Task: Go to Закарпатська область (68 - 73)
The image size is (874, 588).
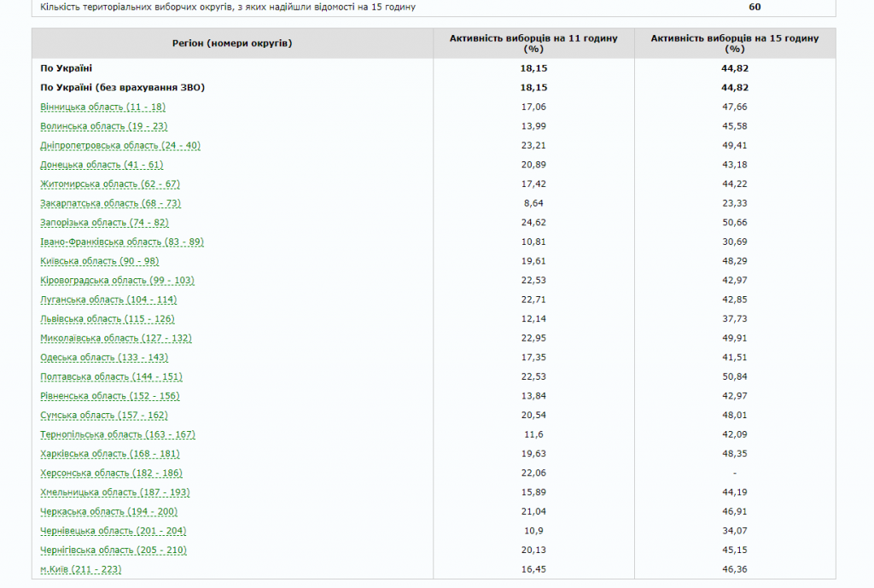Action: (x=110, y=203)
